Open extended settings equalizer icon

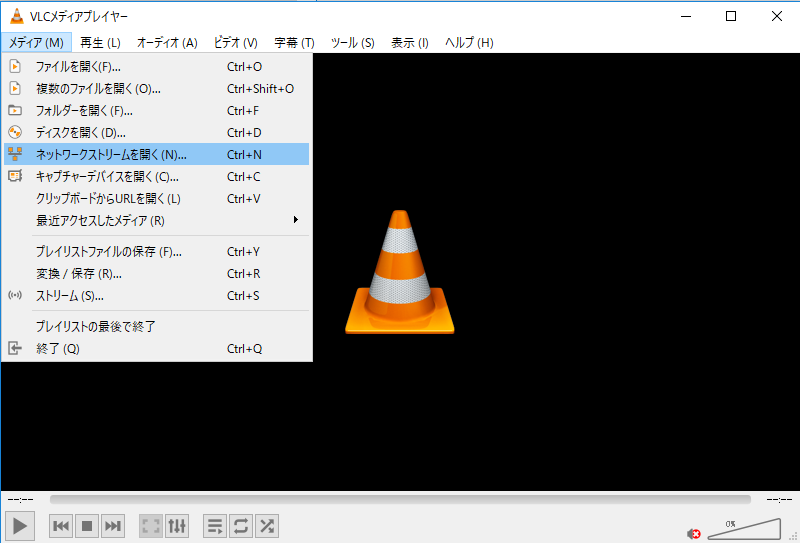pos(177,526)
